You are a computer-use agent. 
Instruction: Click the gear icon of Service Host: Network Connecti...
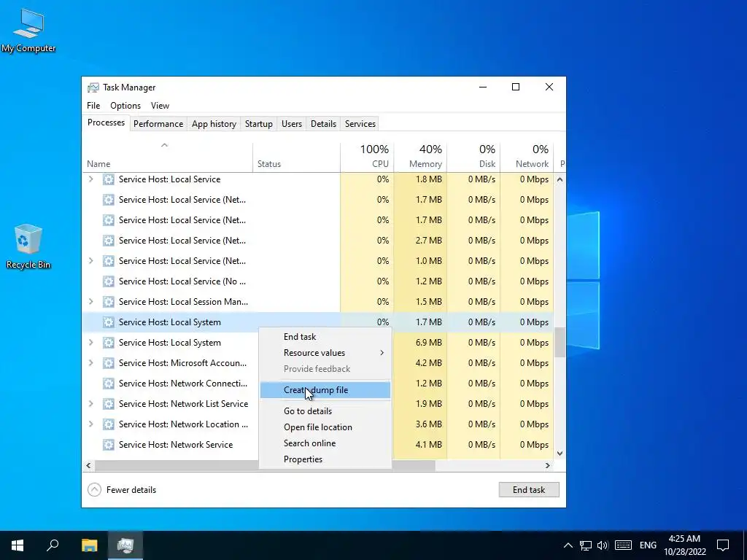[109, 384]
